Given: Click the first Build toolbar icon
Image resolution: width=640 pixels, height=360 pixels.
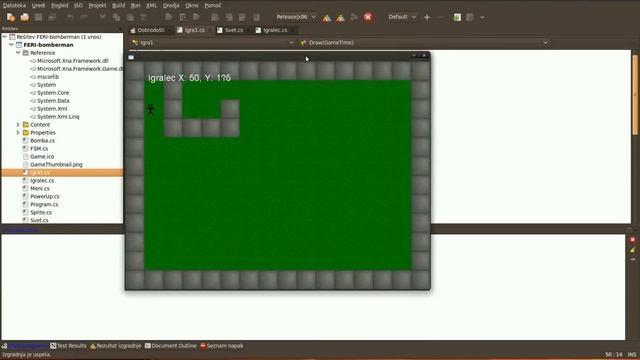Looking at the screenshot, I should coord(327,17).
